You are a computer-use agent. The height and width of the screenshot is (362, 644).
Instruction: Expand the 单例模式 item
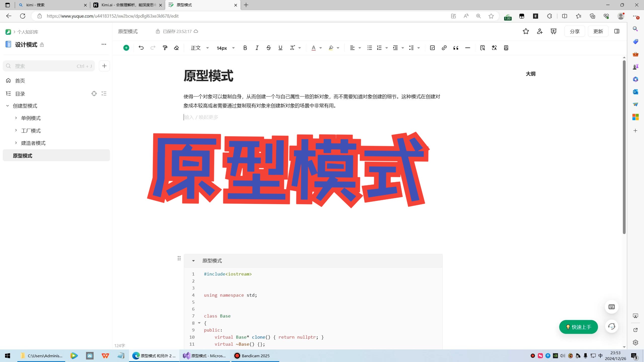[x=16, y=118]
